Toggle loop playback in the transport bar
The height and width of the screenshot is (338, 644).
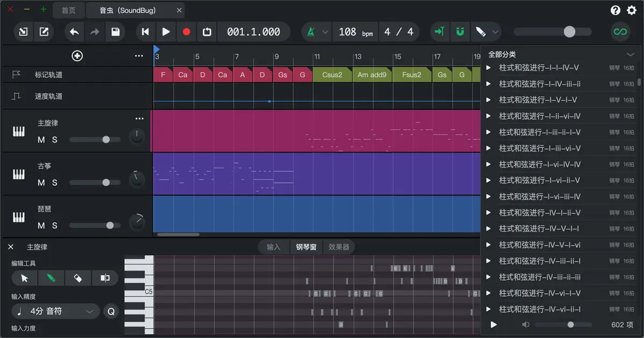pyautogui.click(x=207, y=32)
